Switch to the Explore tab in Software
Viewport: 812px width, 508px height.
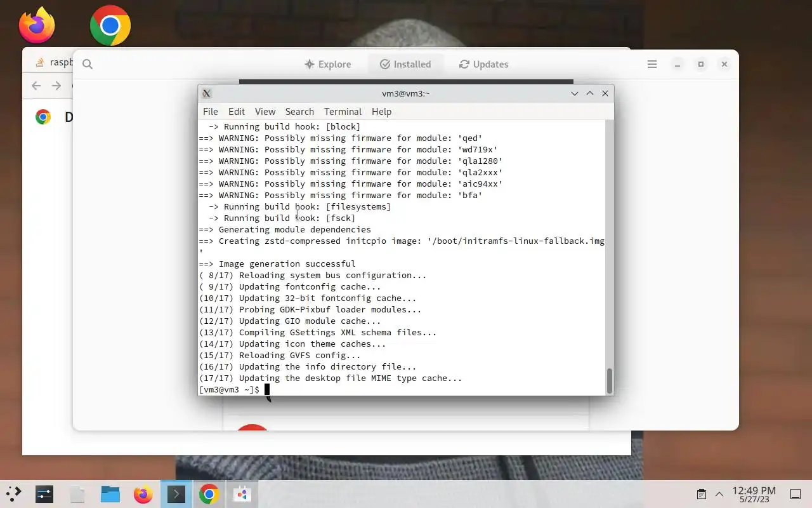coord(327,64)
